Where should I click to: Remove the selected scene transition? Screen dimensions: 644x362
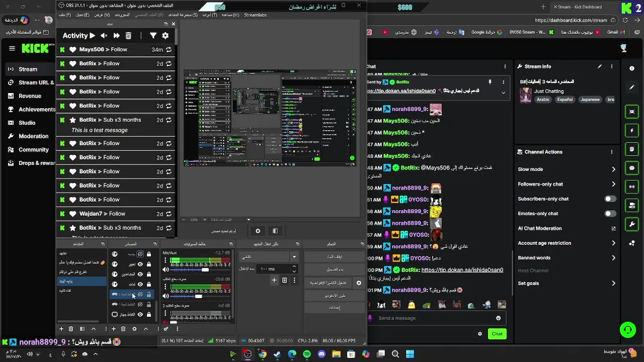tap(284, 281)
